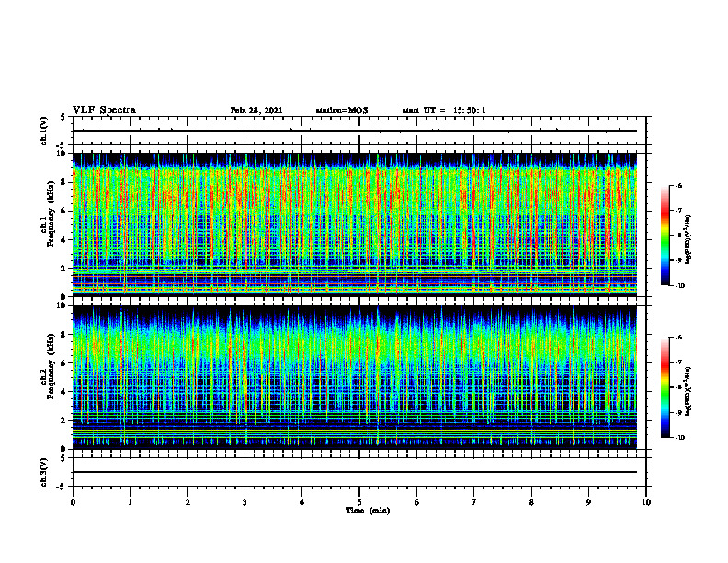The image size is (728, 563).
Task: Click the "VLF Spectra" plot title
Action: (x=104, y=110)
